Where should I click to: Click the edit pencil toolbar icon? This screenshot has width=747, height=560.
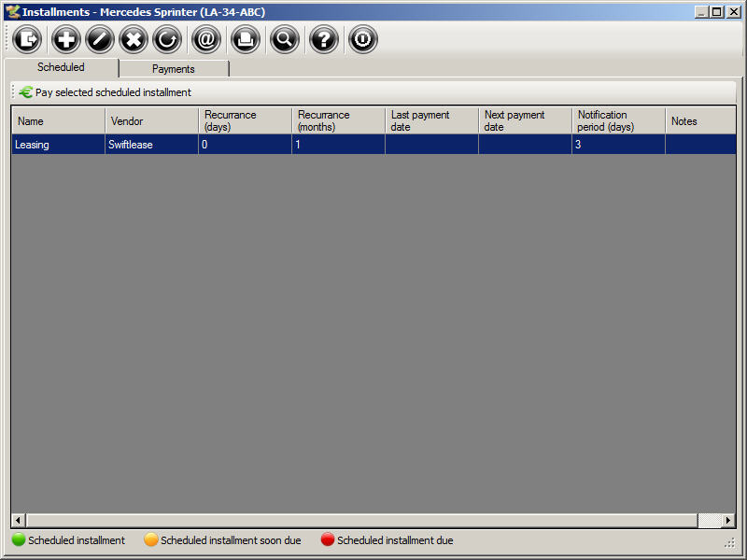tap(100, 39)
